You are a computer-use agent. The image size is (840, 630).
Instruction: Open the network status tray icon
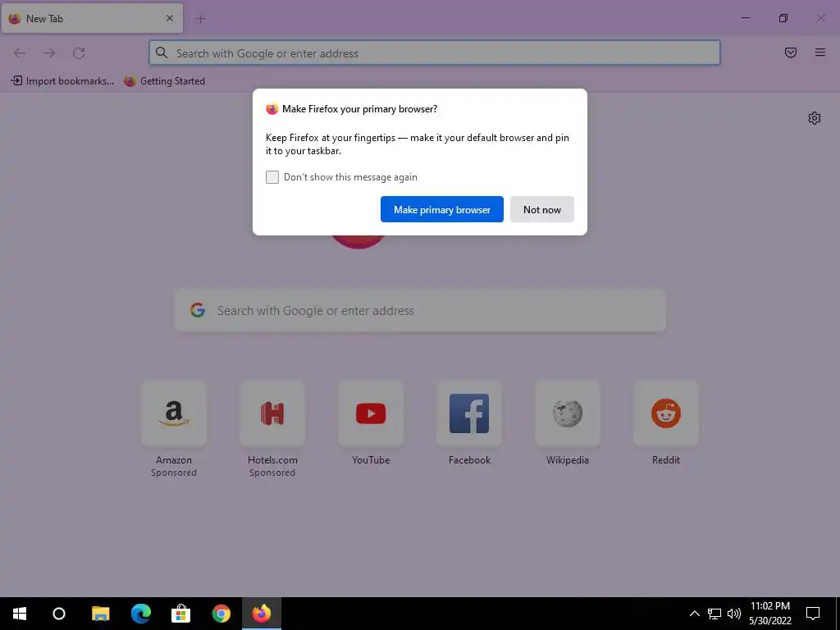[x=714, y=614]
